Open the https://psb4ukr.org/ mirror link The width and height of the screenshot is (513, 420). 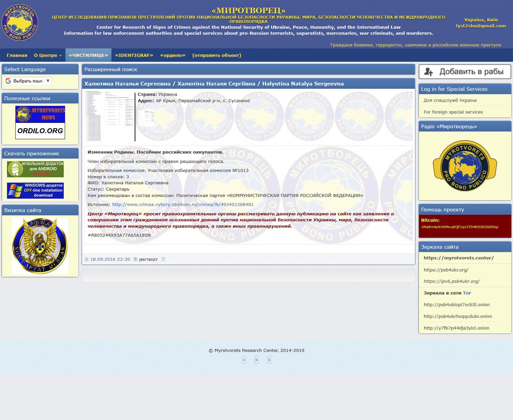click(446, 270)
